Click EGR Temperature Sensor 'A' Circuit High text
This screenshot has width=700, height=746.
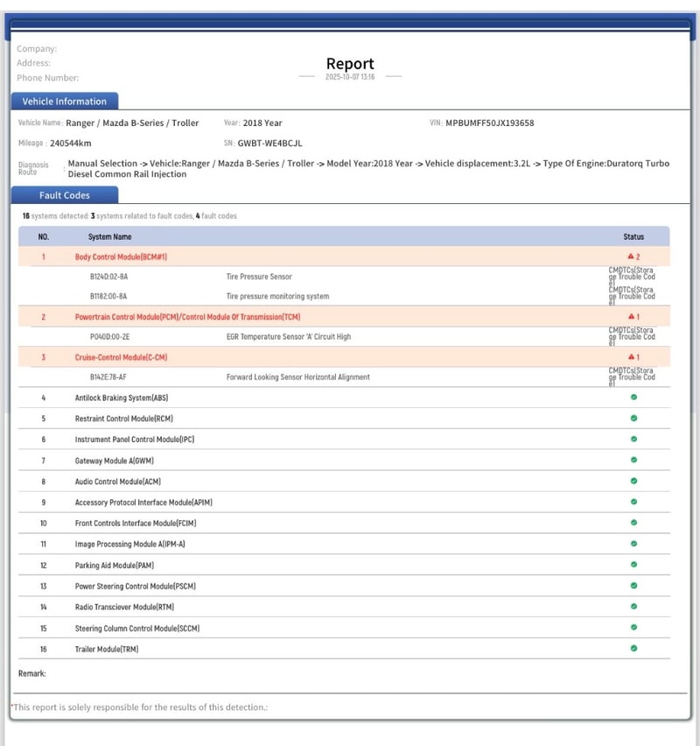coord(289,336)
